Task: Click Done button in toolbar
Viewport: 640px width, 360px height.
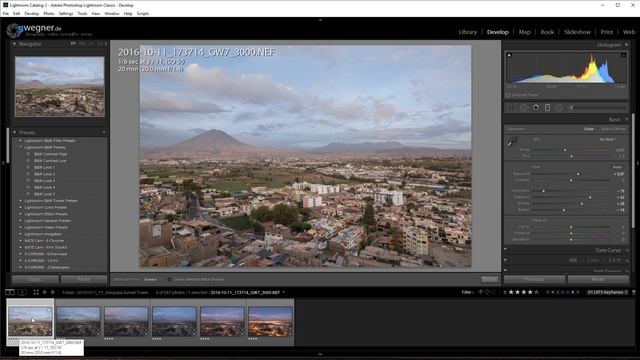Action: (x=489, y=279)
